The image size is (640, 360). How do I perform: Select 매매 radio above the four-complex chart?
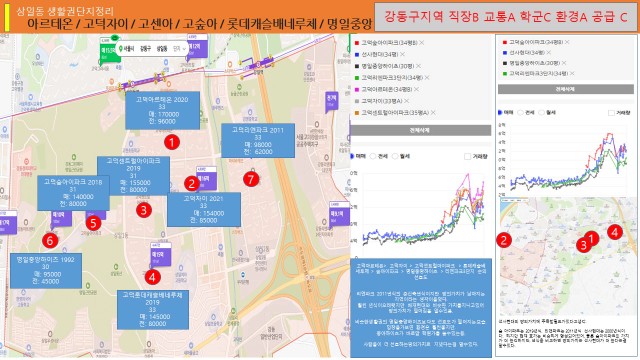coord(500,112)
